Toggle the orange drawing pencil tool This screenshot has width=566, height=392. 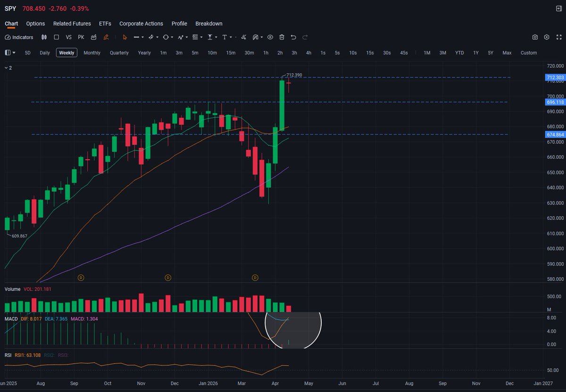106,37
